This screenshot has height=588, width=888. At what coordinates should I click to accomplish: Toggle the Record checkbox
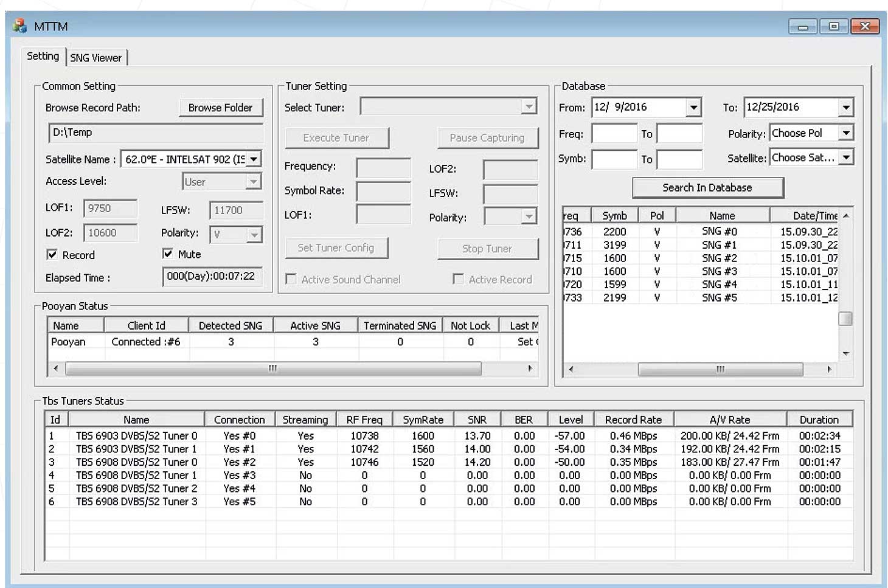tap(52, 255)
